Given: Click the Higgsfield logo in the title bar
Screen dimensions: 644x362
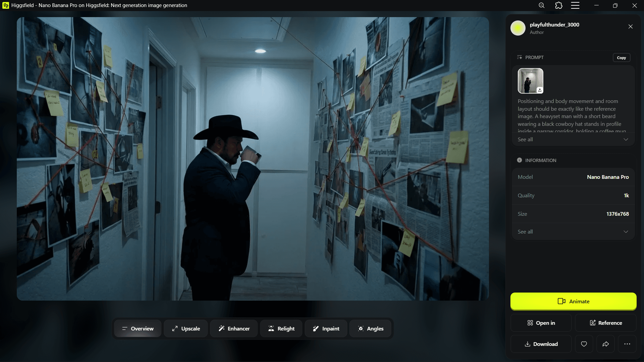Looking at the screenshot, I should click(x=5, y=5).
